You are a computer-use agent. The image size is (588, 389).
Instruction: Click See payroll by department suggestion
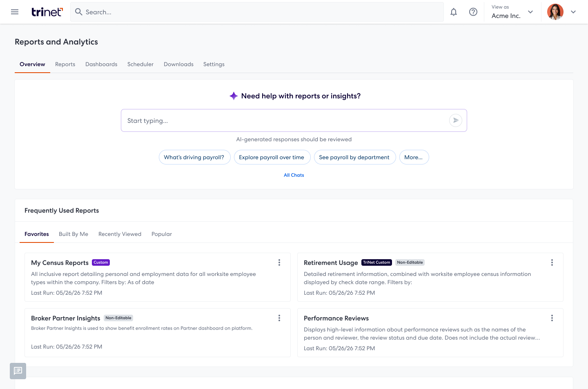[355, 157]
